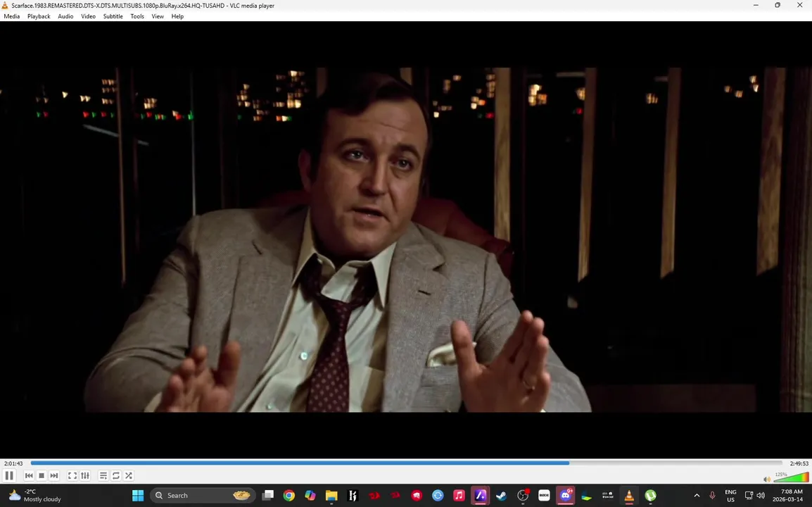Open the Audio menu
Viewport: 812px width, 507px height.
[x=65, y=16]
